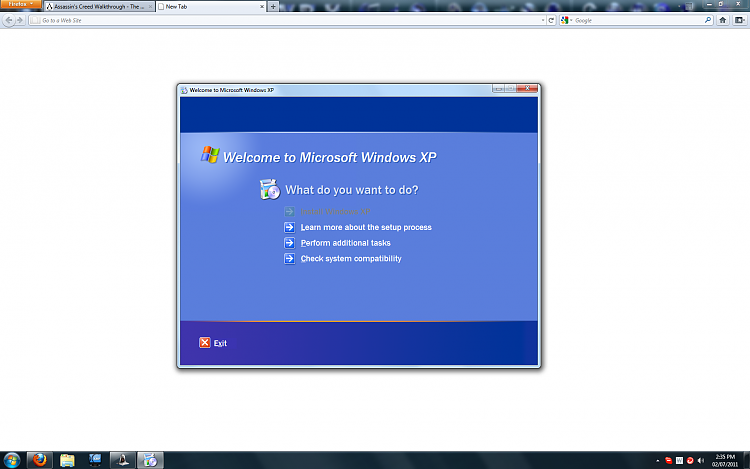Click the Firefox back arrow button
The width and height of the screenshot is (750, 469).
9,20
